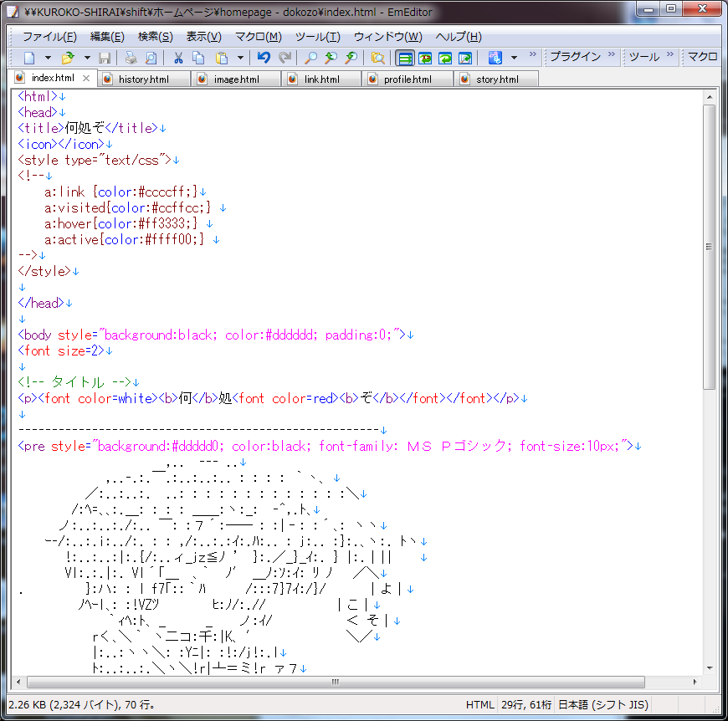The height and width of the screenshot is (721, 728).
Task: Expand the Open file dropdown arrow
Action: click(x=87, y=58)
